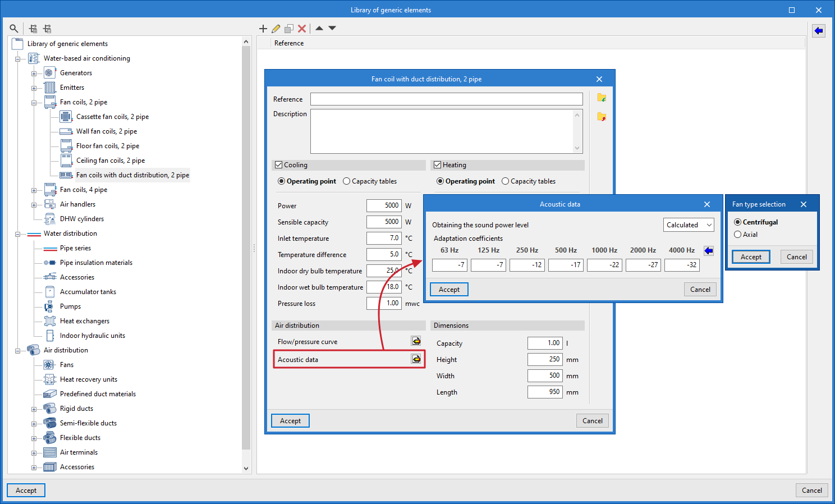Click the move up arrow icon
Image resolution: width=835 pixels, height=504 pixels.
319,28
